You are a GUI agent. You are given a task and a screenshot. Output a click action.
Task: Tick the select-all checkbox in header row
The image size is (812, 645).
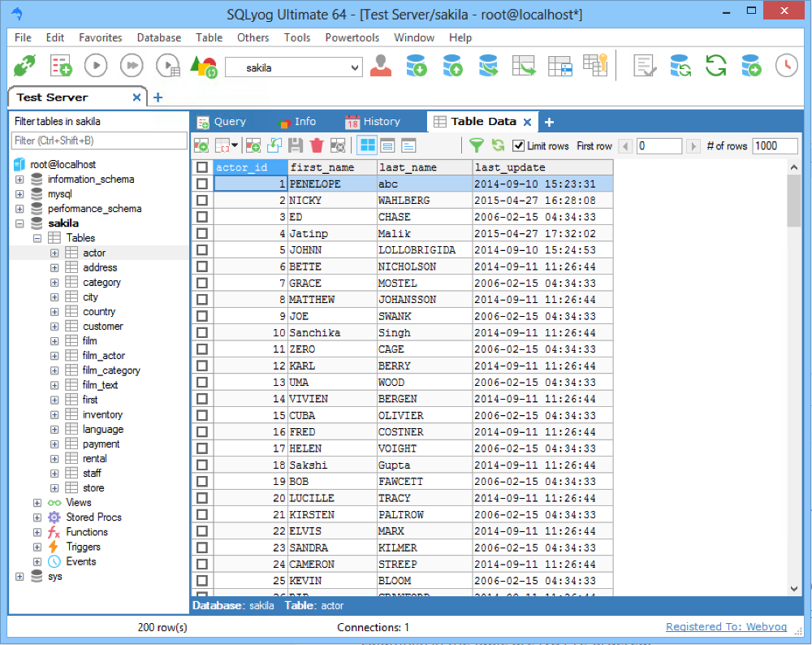coord(202,167)
